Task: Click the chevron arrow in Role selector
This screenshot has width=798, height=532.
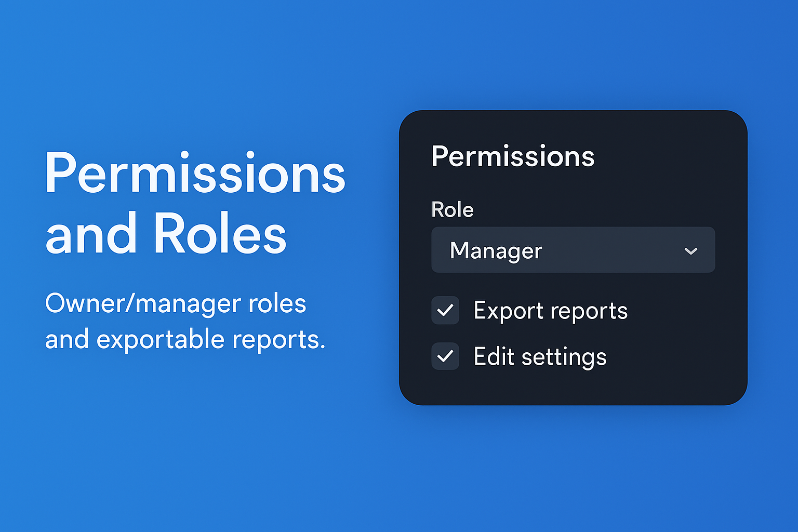Action: 690,251
